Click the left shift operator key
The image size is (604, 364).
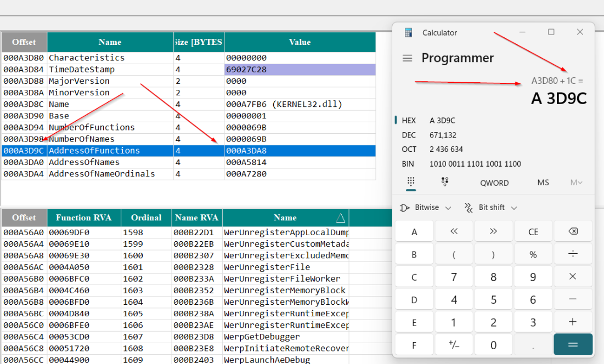coord(454,231)
